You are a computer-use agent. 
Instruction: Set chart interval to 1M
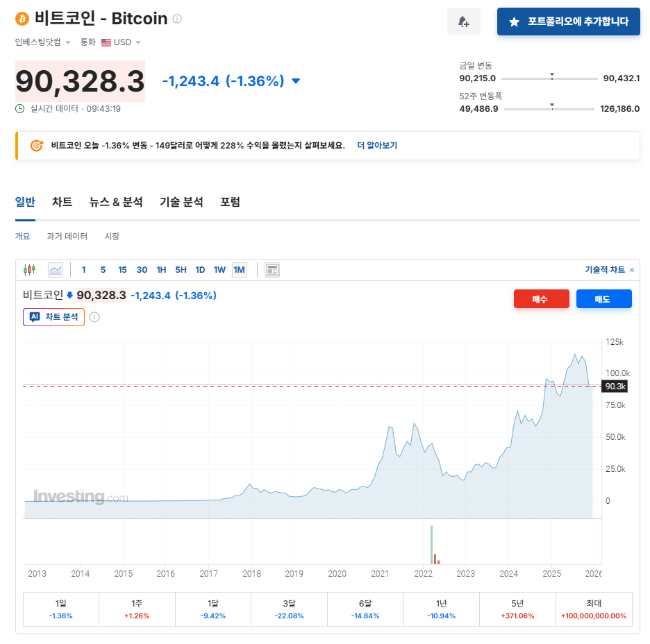239,270
